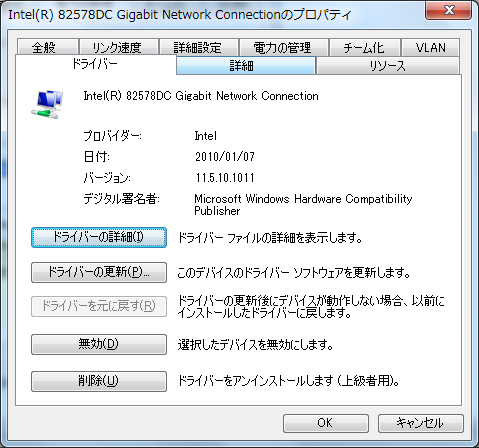This screenshot has width=479, height=448.
Task: Click the provider value Intel
Action: 205,136
